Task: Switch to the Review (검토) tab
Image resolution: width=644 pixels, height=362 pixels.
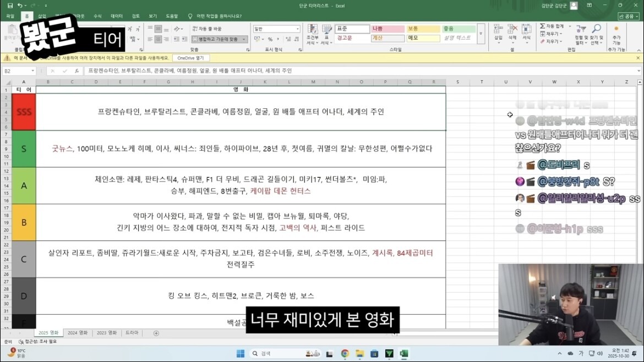Action: [x=135, y=16]
